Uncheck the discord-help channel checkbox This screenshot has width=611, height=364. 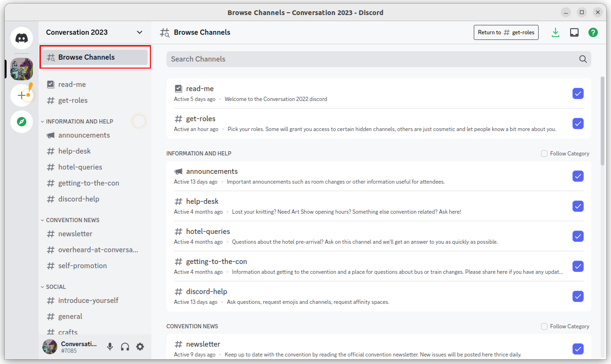click(578, 296)
